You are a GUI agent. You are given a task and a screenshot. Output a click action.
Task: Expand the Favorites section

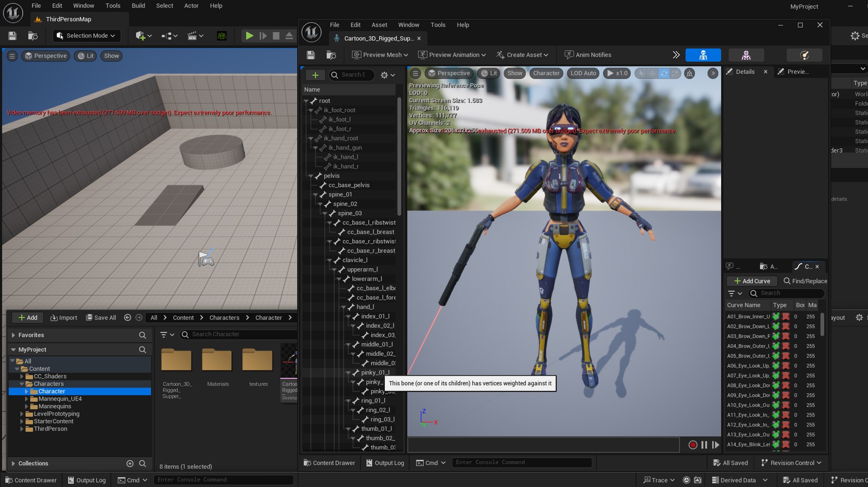click(13, 335)
